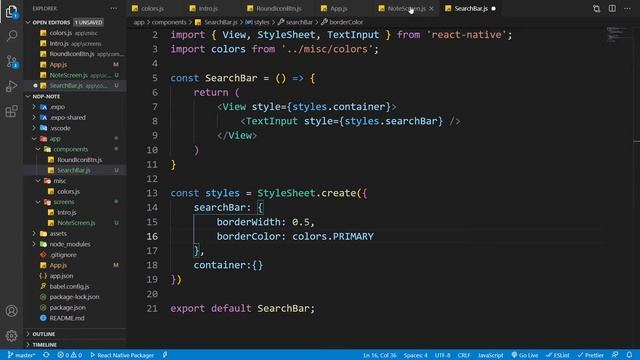640x360 pixels.
Task: Switch to App.js tab
Action: coord(338,8)
